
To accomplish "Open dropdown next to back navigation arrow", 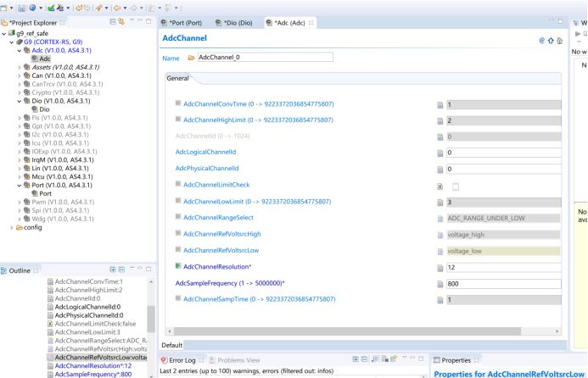I will pos(125,8).
